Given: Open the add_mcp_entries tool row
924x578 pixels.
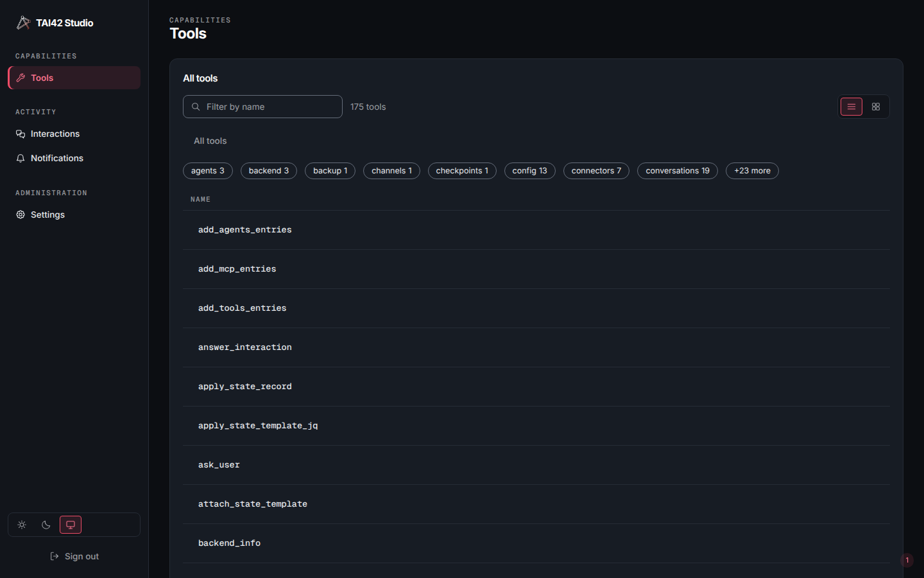Looking at the screenshot, I should [x=536, y=269].
